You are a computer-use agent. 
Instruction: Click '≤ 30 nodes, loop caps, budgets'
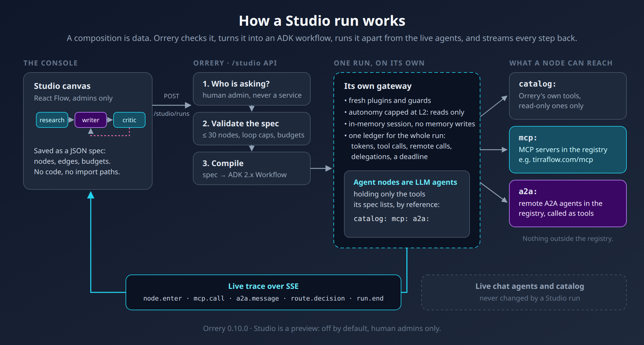tap(254, 135)
